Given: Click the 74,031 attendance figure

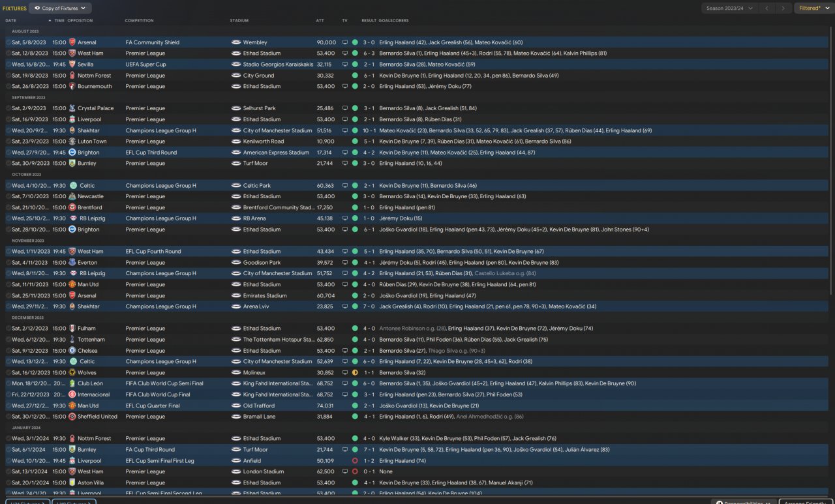Looking at the screenshot, I should pyautogui.click(x=325, y=406).
